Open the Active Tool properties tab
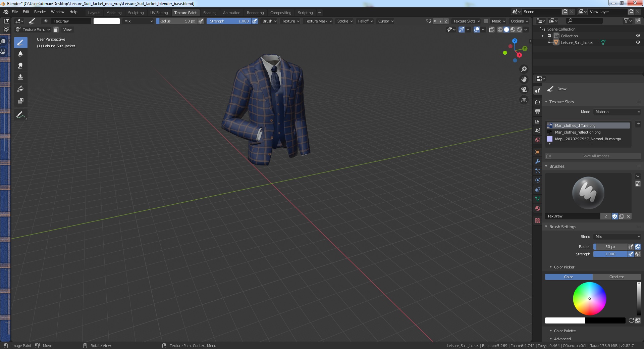Viewport: 644px width, 349px height. click(x=538, y=90)
